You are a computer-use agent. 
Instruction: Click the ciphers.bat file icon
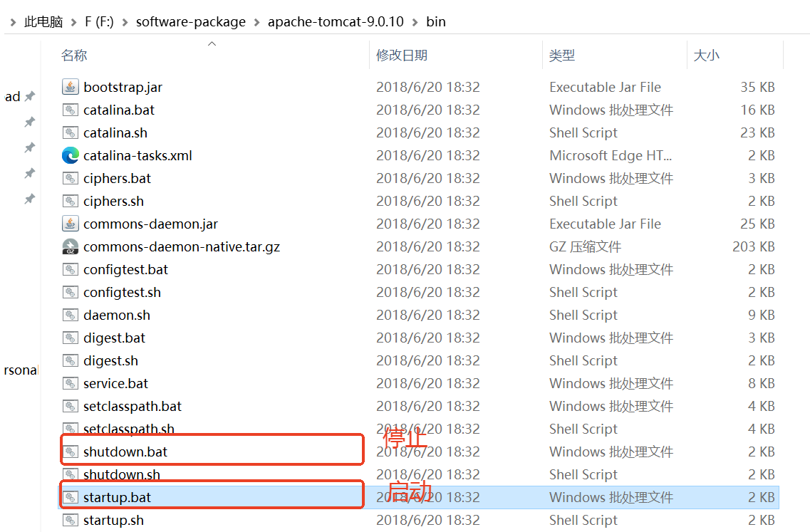point(71,178)
